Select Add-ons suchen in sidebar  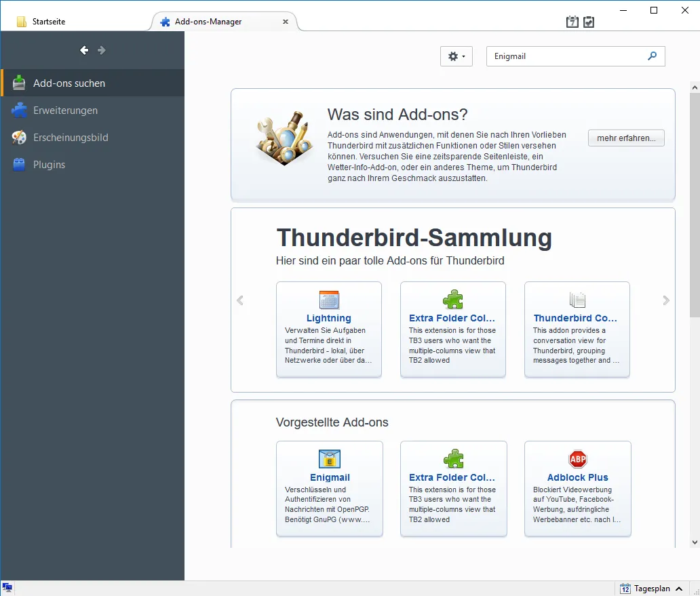92,83
